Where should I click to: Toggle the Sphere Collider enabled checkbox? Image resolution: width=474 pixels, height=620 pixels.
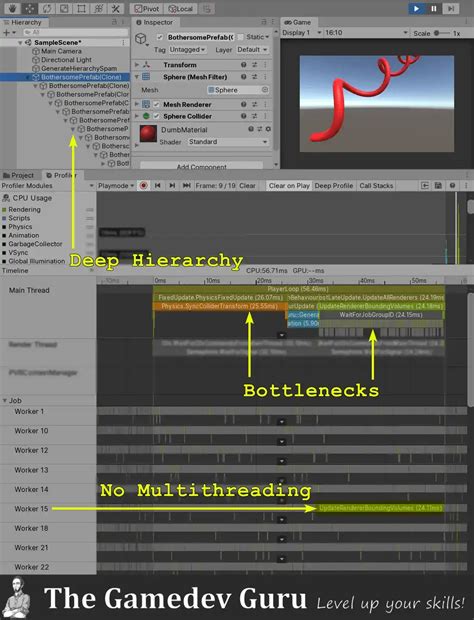pos(156,116)
